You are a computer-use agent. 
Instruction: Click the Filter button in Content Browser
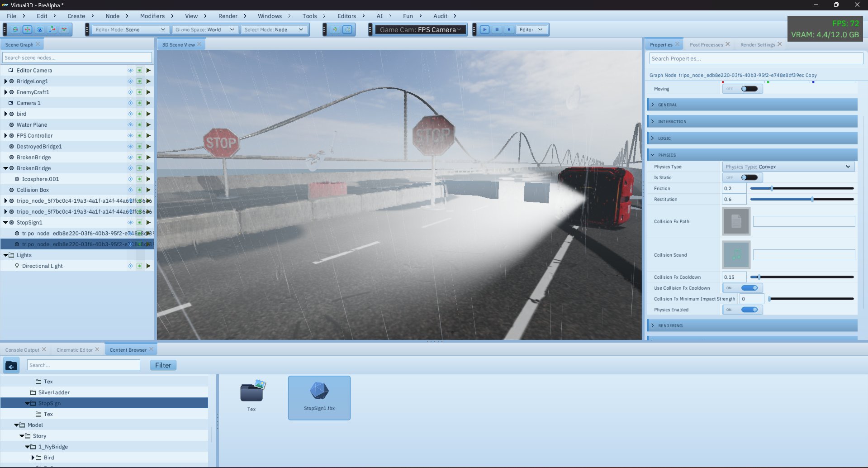[163, 365]
